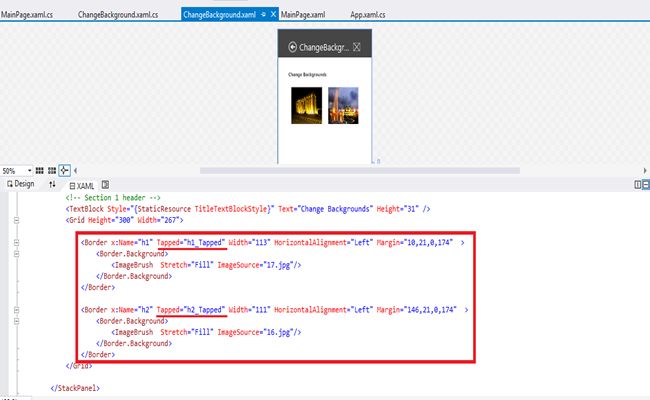Select the yellow-lit building thumbnail
This screenshot has width=650, height=400.
click(306, 105)
